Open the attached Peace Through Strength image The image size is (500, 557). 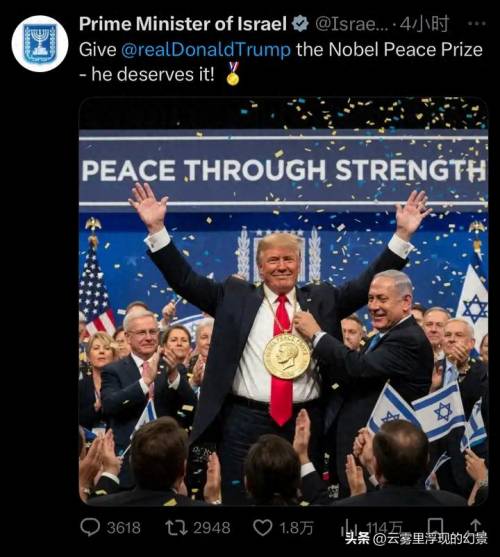tap(283, 301)
